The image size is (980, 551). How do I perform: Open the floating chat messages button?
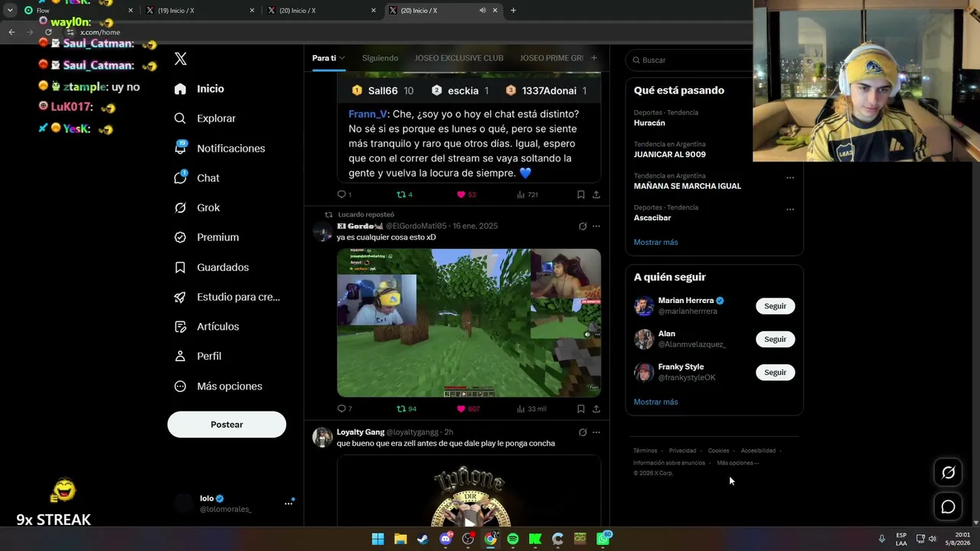(948, 507)
